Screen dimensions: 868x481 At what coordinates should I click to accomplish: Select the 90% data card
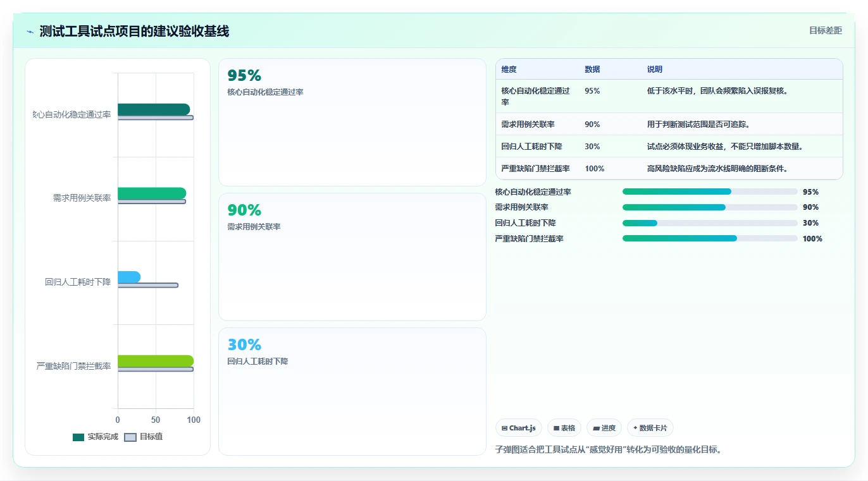tap(352, 257)
